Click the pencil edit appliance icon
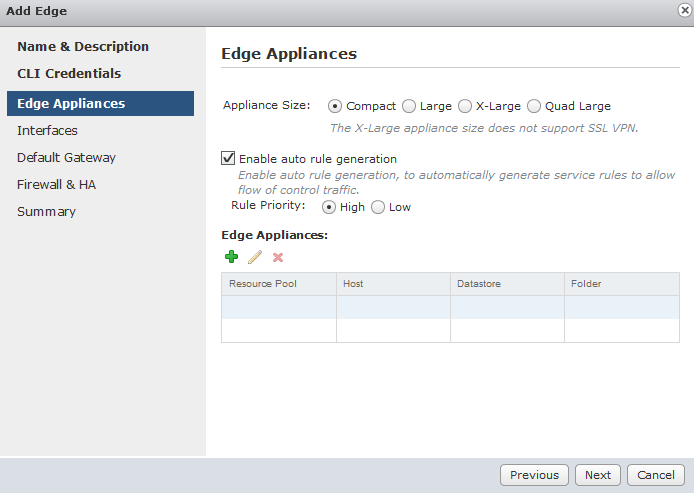Screen dimensions: 694x493 pos(255,257)
